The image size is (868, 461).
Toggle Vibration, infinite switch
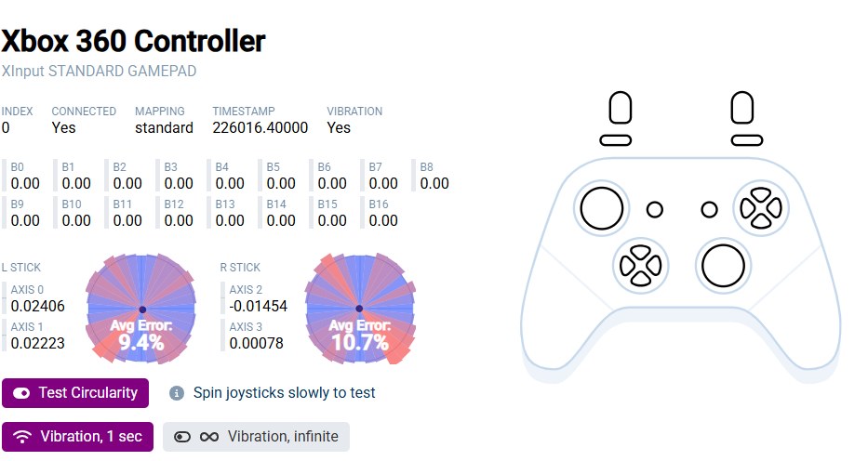point(256,437)
